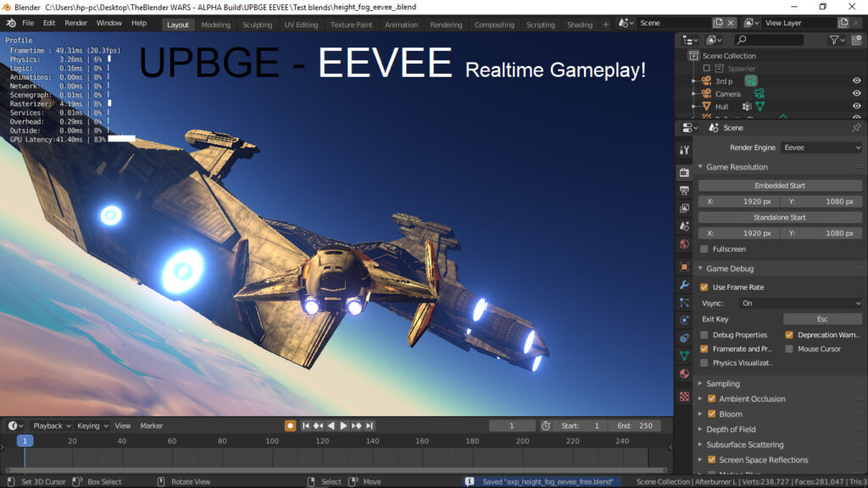Click the Camera object data icon
The width and height of the screenshot is (868, 488).
coord(759,93)
